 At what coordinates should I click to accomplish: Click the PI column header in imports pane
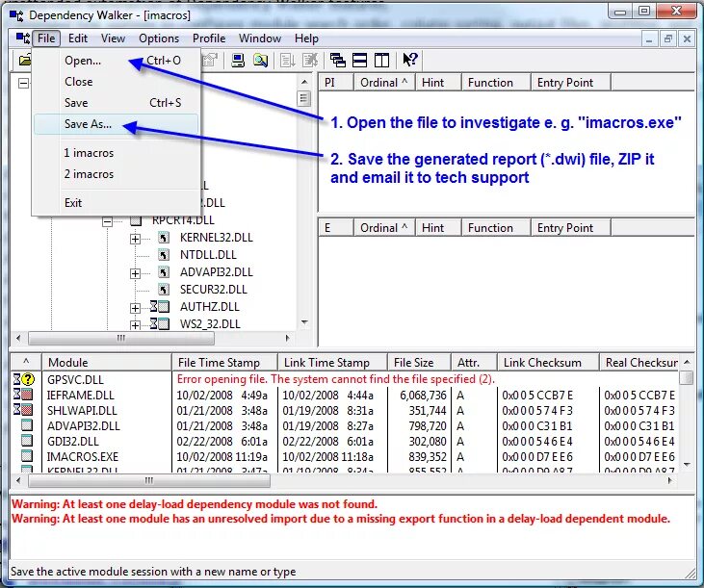point(336,83)
